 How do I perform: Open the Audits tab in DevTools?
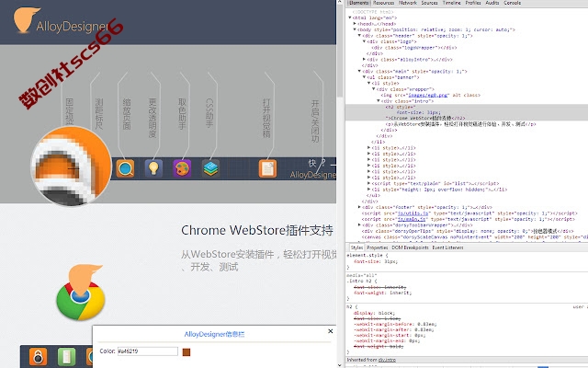pyautogui.click(x=492, y=3)
